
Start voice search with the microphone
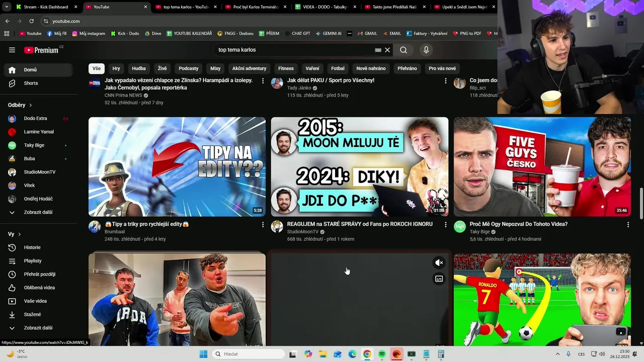coord(426,50)
